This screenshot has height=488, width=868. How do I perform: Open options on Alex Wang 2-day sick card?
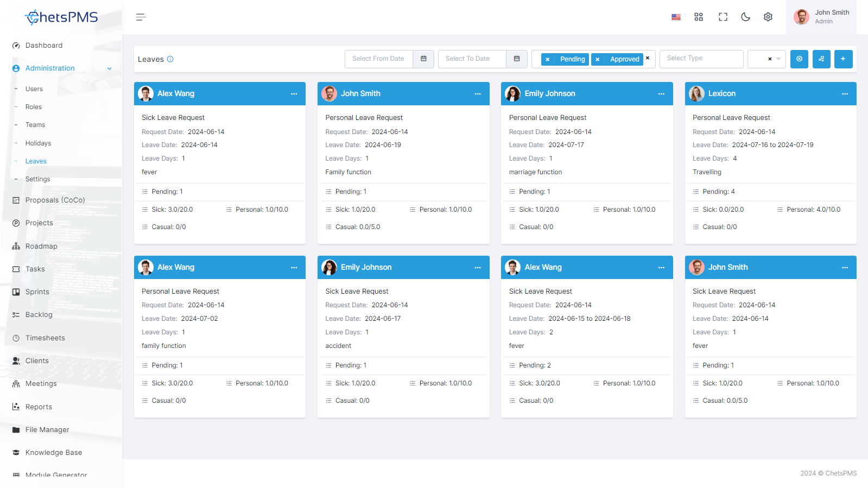[661, 268]
